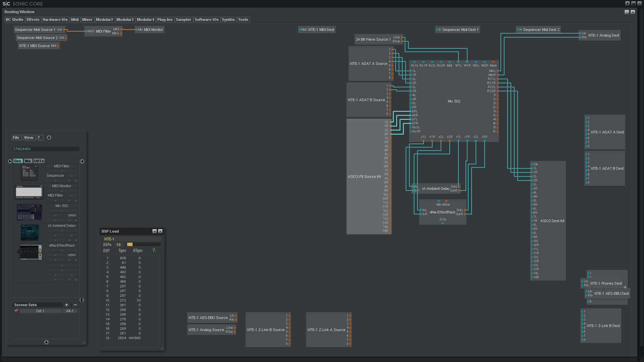Click the lock icon beside Set 1
Image resolution: width=644 pixels, height=362 pixels.
pyautogui.click(x=16, y=311)
